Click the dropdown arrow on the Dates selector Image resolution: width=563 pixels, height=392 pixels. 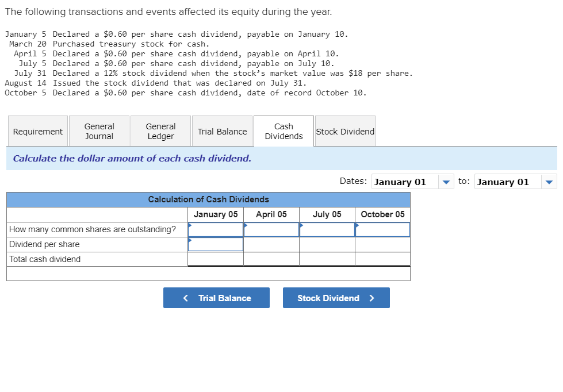click(446, 181)
